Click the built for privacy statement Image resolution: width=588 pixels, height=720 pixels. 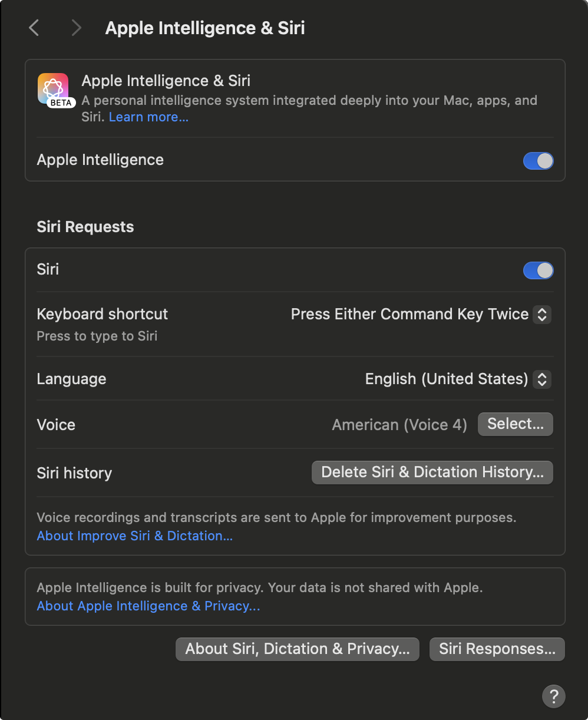260,587
